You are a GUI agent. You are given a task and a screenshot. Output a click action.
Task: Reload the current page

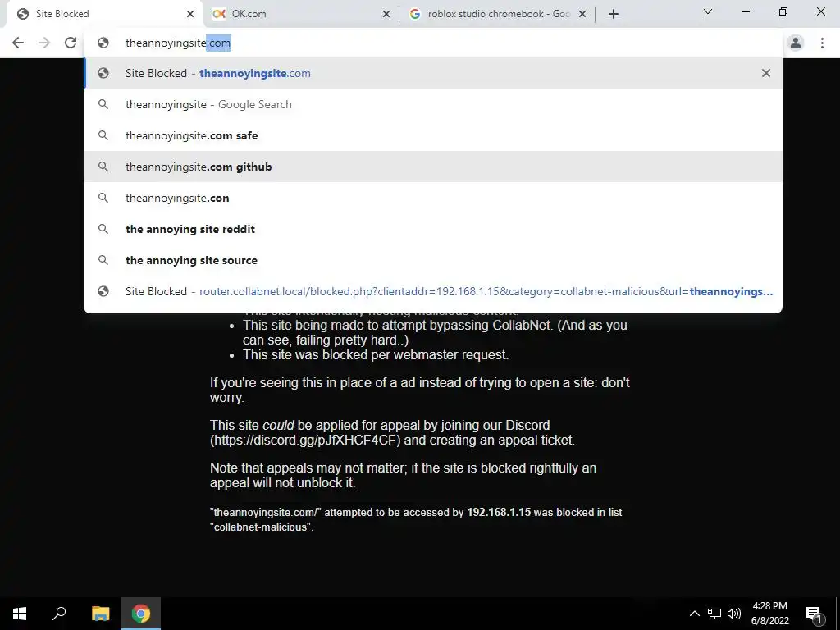(x=71, y=43)
